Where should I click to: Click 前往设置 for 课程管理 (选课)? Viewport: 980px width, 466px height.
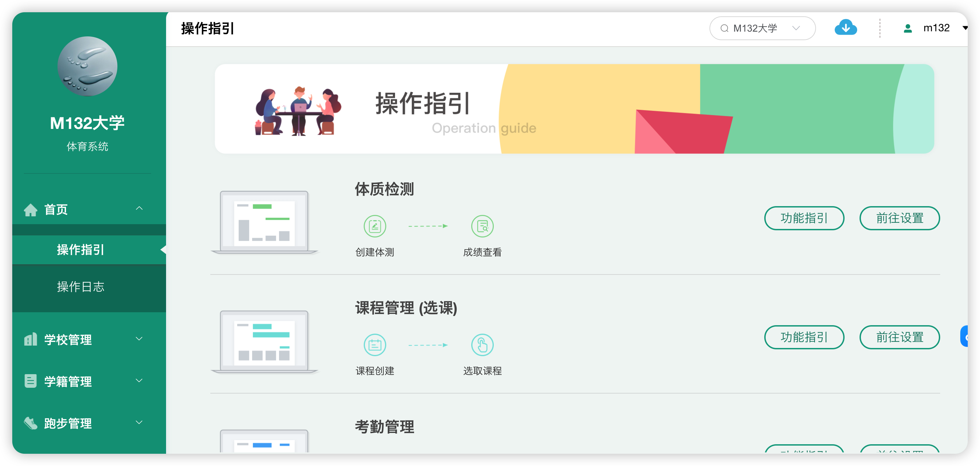pos(899,337)
